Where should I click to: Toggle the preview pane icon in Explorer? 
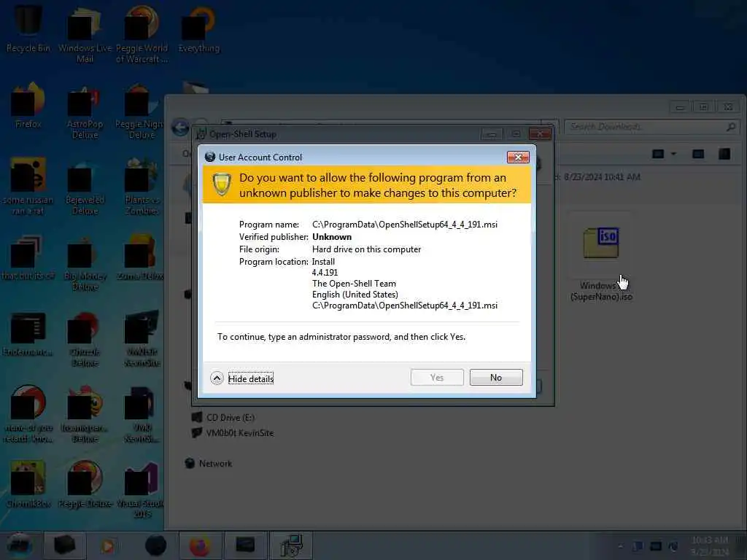pyautogui.click(x=698, y=154)
